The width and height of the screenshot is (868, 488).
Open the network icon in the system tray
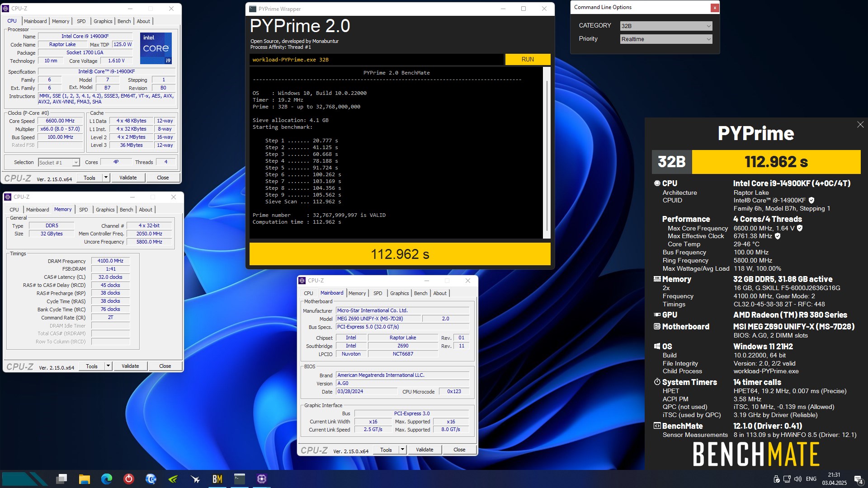click(787, 479)
